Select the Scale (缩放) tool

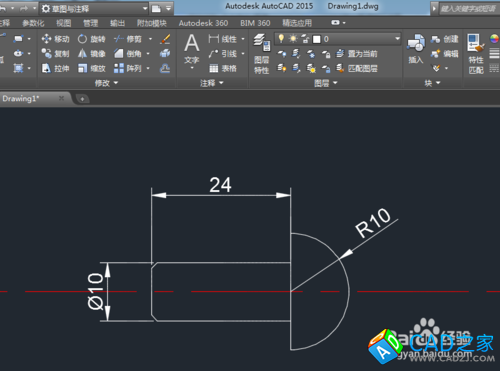[92, 68]
